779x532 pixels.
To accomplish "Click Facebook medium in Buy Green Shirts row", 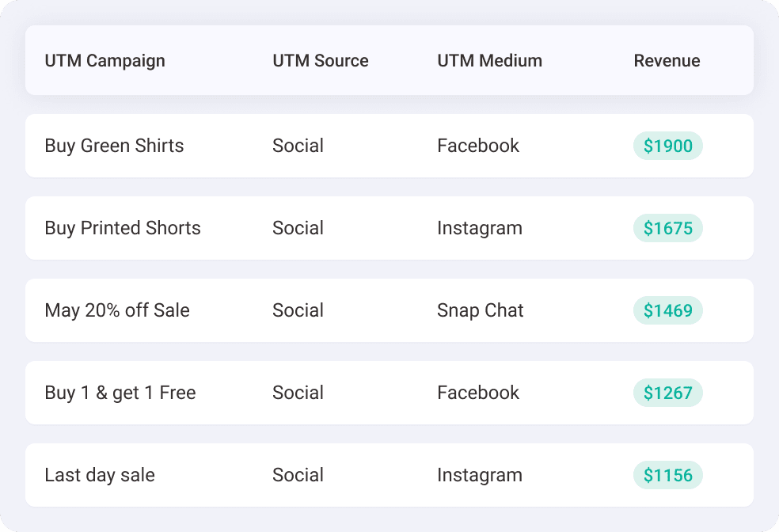I will click(x=478, y=146).
